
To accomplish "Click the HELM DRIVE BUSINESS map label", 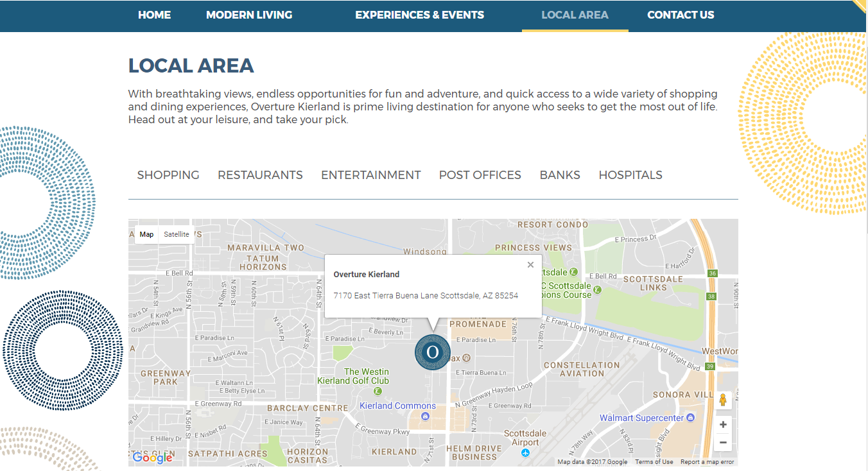I will point(474,453).
